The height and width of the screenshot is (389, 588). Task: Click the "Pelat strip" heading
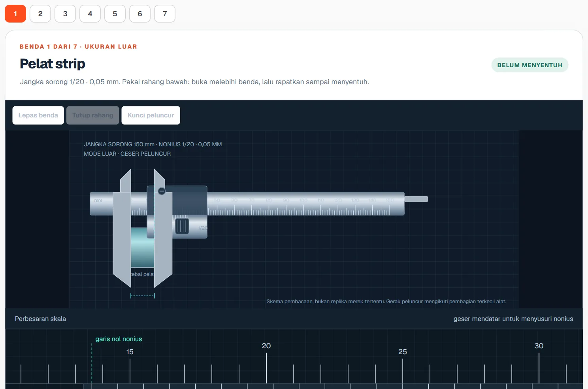coord(53,64)
